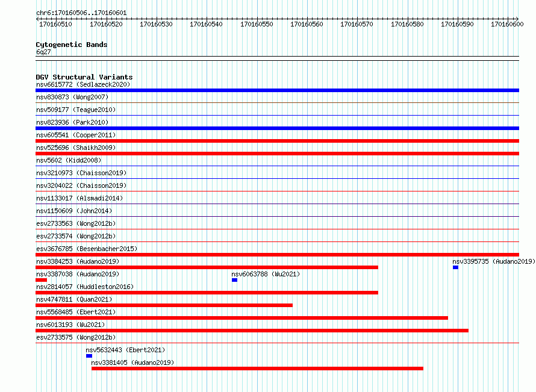Click the nsv6615772 (Sedlazeck2020) variant label
Viewport: 536px width, 392px height.
tap(83, 84)
